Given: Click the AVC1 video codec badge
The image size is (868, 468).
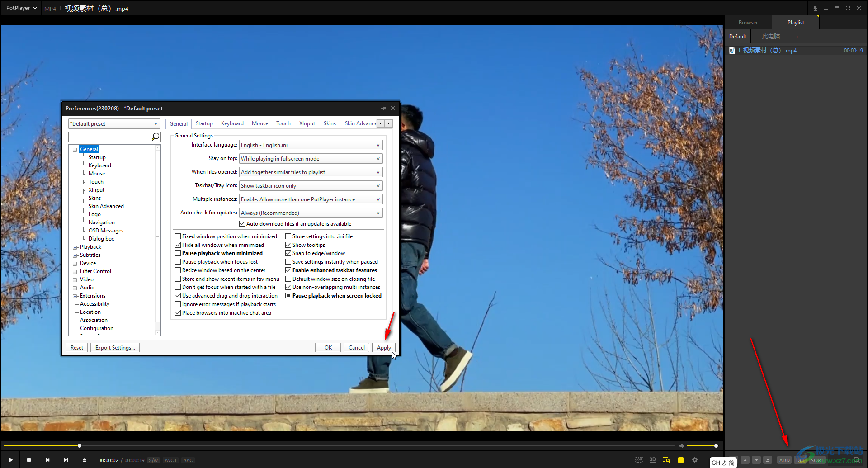Looking at the screenshot, I should click(x=171, y=460).
